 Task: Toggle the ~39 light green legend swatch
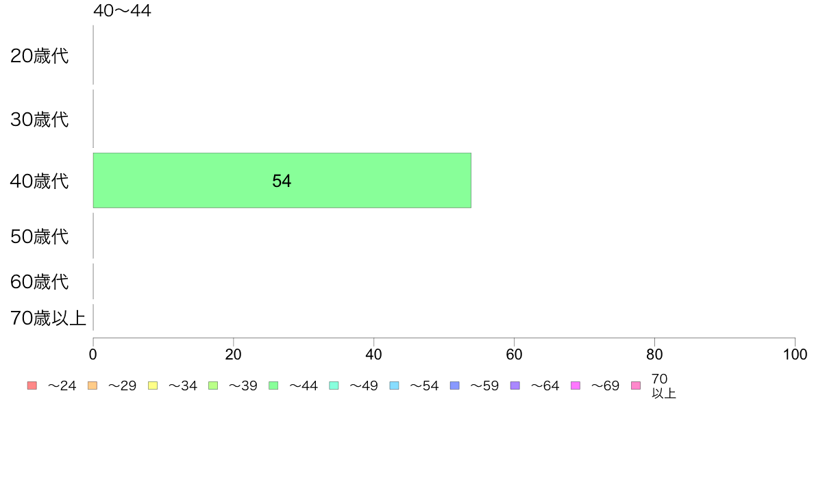[213, 385]
